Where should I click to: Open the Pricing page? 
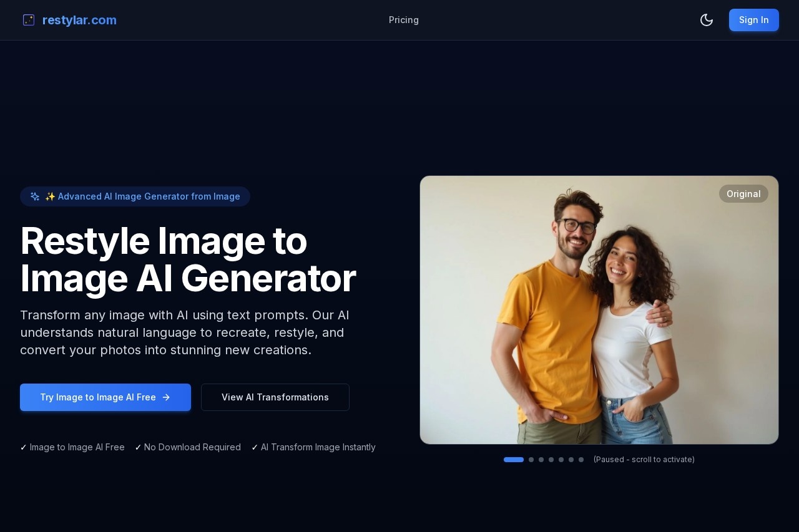point(403,20)
